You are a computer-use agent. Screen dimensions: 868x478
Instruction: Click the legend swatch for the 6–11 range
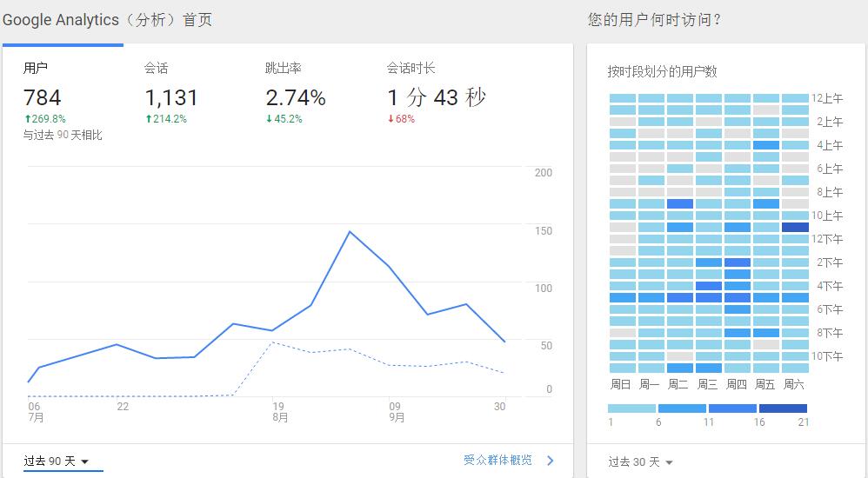click(682, 408)
